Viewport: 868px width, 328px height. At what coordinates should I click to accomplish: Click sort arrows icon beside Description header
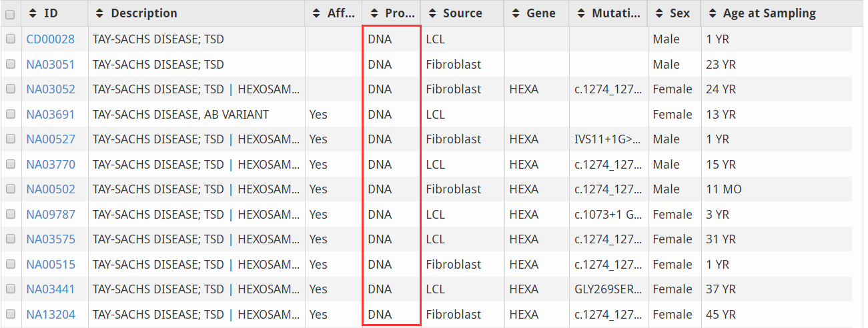[100, 13]
